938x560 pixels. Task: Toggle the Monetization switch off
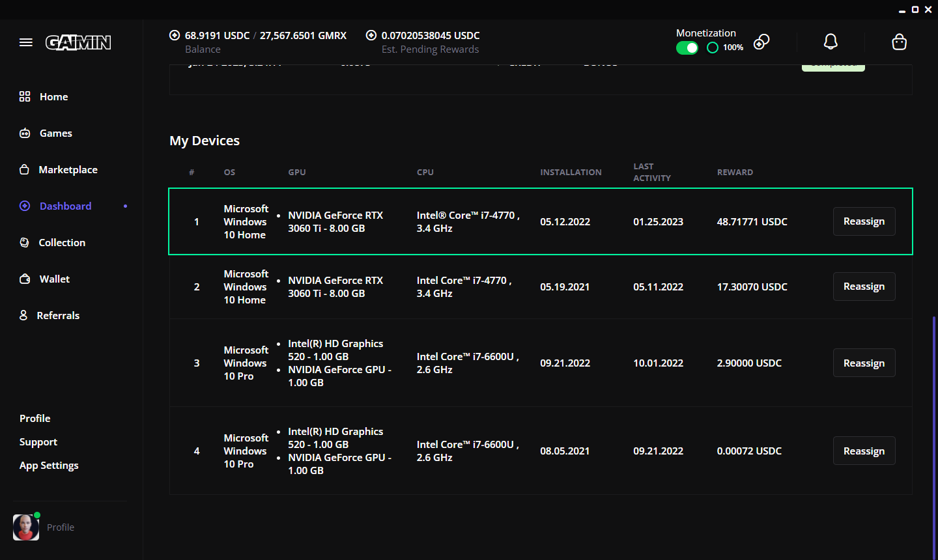pos(687,48)
